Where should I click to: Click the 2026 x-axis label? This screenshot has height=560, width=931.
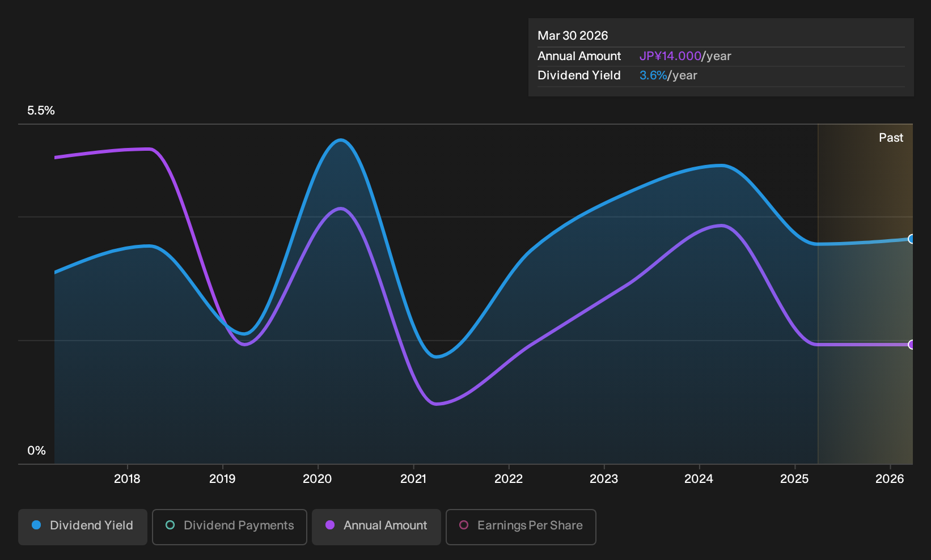pyautogui.click(x=890, y=479)
